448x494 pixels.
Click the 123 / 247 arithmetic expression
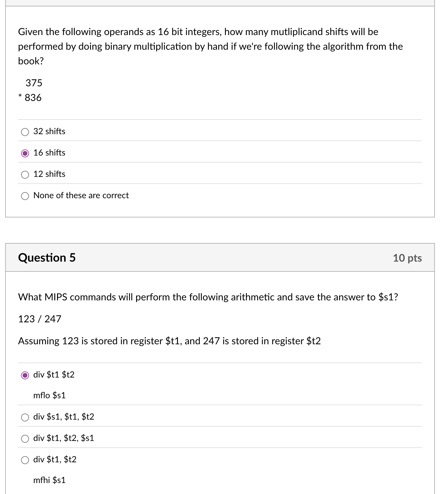click(x=40, y=319)
